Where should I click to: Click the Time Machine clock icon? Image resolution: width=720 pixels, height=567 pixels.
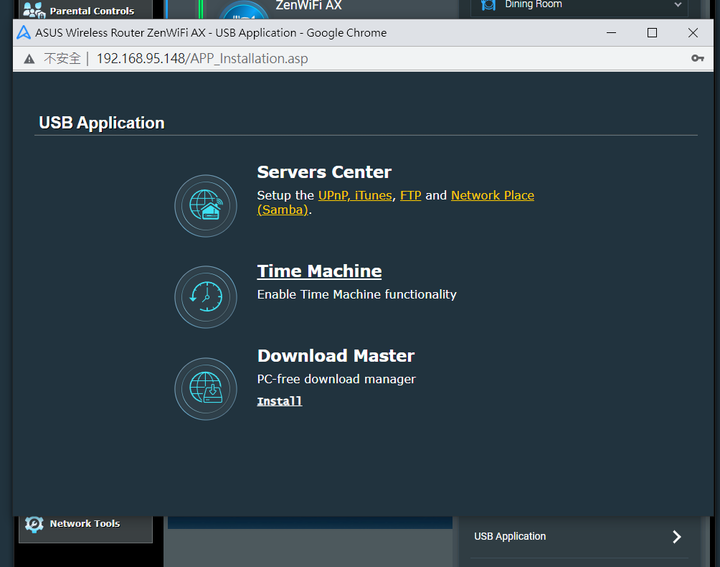pyautogui.click(x=206, y=297)
